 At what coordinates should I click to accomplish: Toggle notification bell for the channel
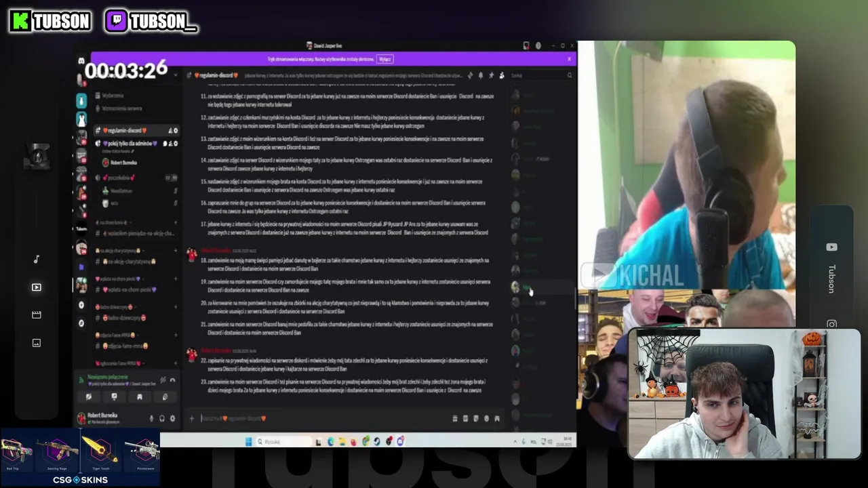481,75
